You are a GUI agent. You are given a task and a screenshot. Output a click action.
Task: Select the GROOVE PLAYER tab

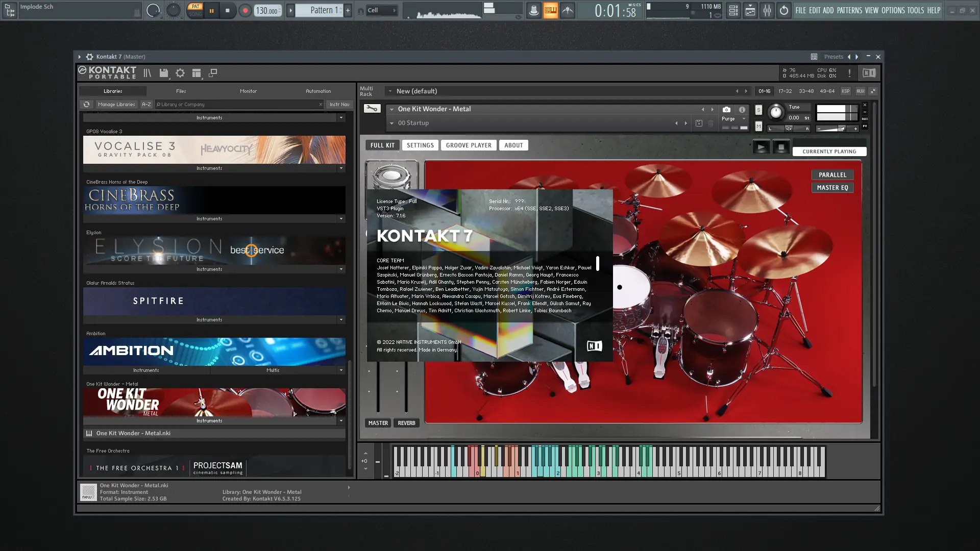pyautogui.click(x=468, y=145)
